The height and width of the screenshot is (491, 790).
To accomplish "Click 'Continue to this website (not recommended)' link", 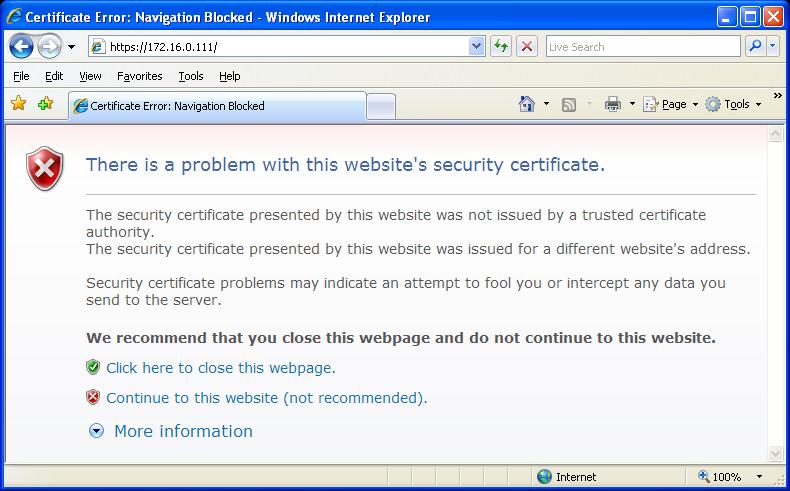I will tap(267, 398).
